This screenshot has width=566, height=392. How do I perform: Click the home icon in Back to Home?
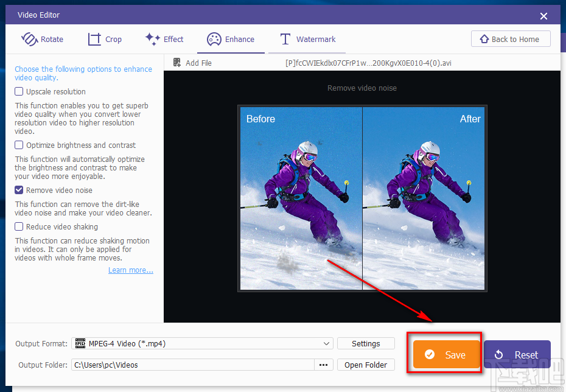(484, 38)
